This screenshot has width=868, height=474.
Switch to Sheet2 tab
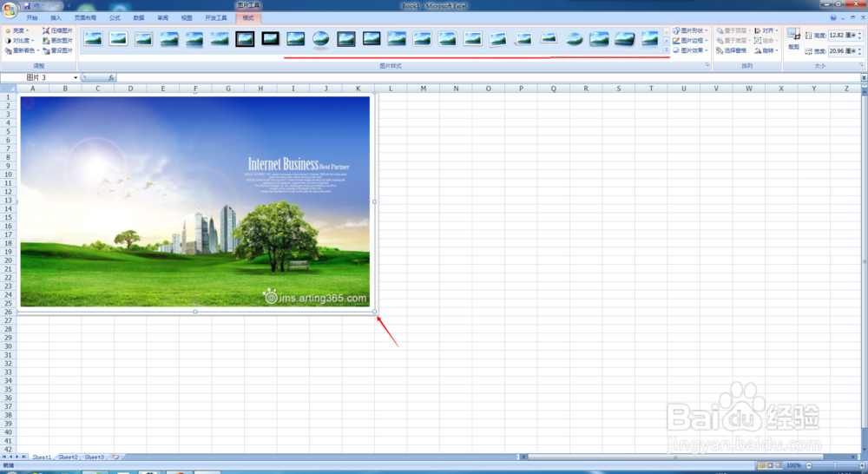tap(68, 457)
